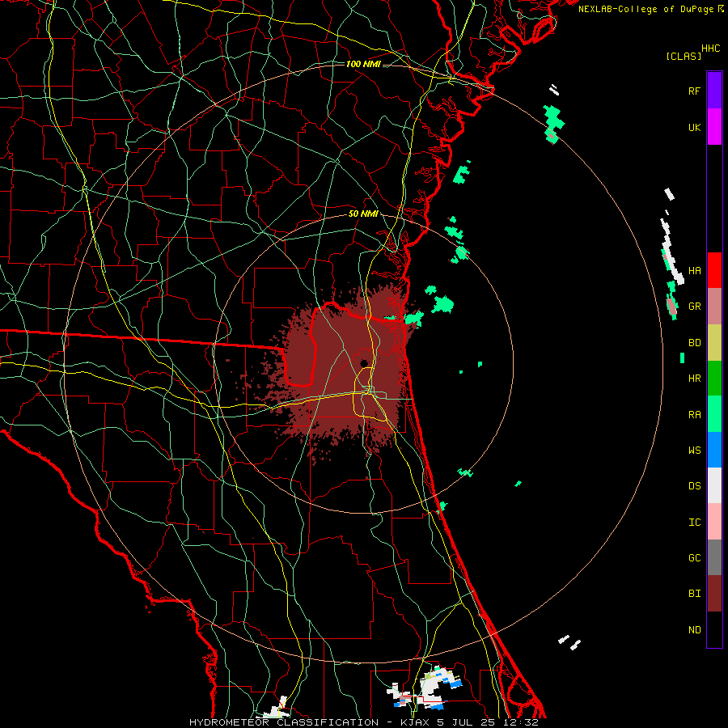Click the IC light pink legend swatch
The height and width of the screenshot is (728, 728).
[x=714, y=522]
